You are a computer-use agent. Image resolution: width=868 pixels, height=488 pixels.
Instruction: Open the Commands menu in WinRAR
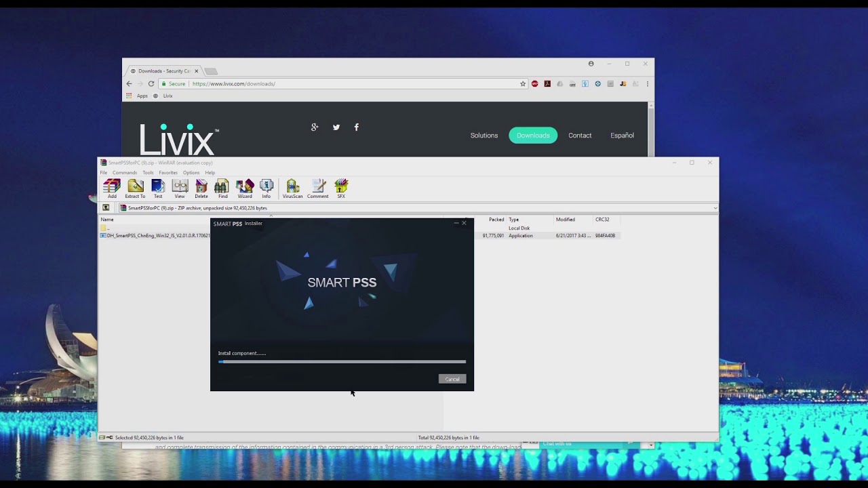point(125,173)
